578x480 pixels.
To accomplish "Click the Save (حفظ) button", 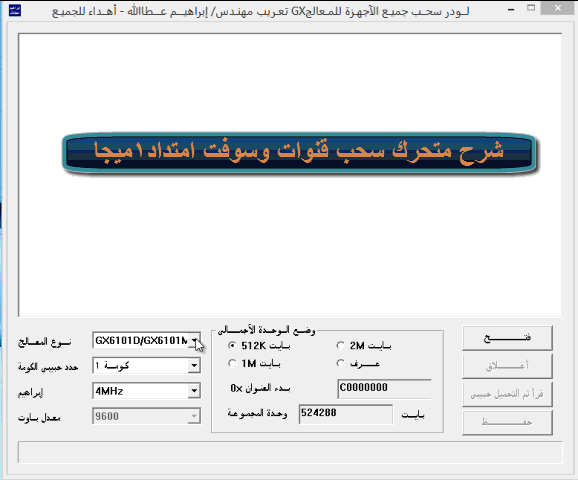I will click(x=507, y=423).
